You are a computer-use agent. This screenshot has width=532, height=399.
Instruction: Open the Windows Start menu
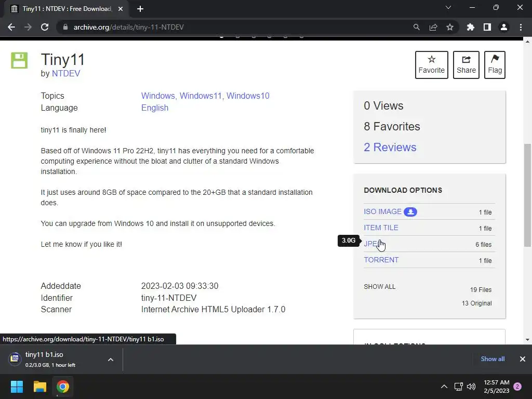[17, 387]
